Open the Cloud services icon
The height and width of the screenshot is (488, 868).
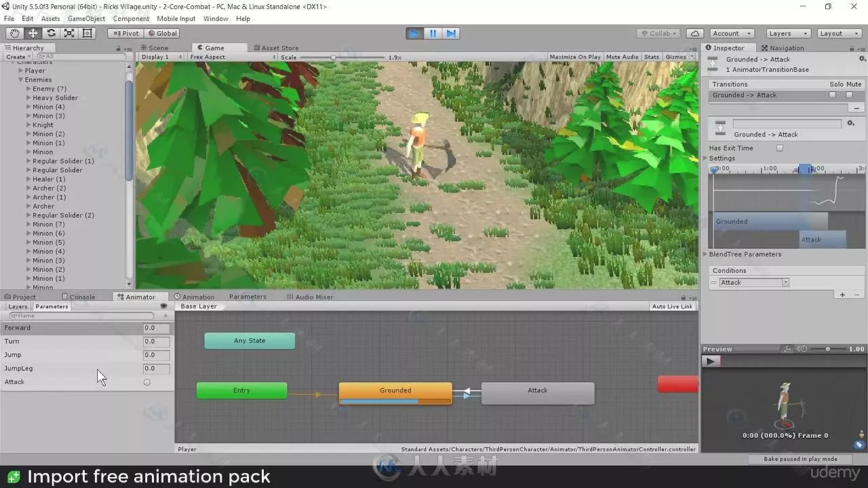(694, 33)
